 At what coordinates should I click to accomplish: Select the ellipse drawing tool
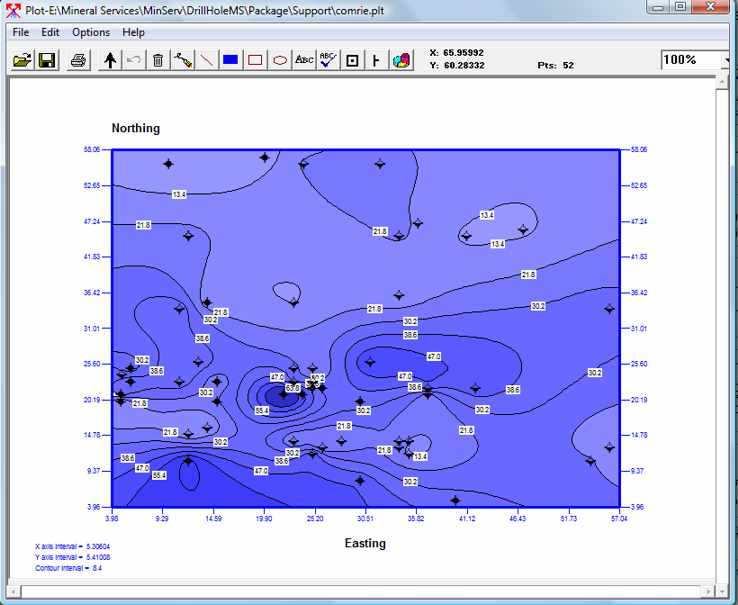280,60
